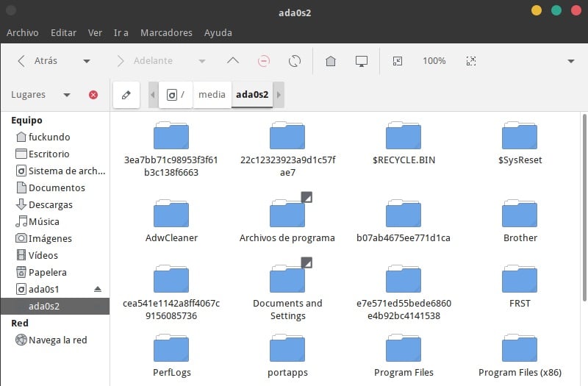Zoom in using the toolbar icon
This screenshot has width=588, height=386.
[x=471, y=61]
